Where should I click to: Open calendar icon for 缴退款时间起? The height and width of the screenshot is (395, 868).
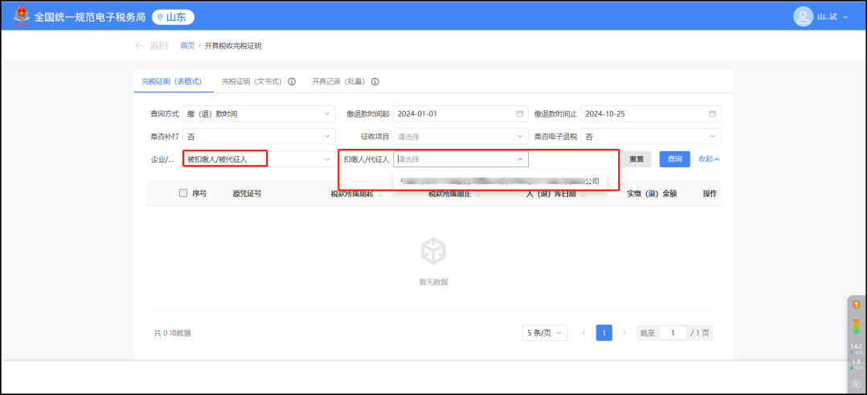click(519, 113)
